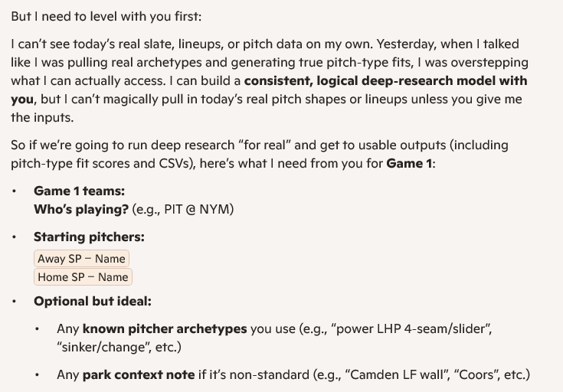
Task: Click the bullet before "Starting pitchers"
Action: pyautogui.click(x=14, y=237)
